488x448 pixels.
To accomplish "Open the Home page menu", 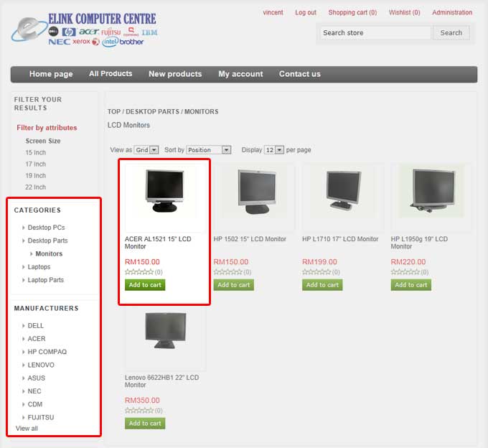I will tap(51, 74).
